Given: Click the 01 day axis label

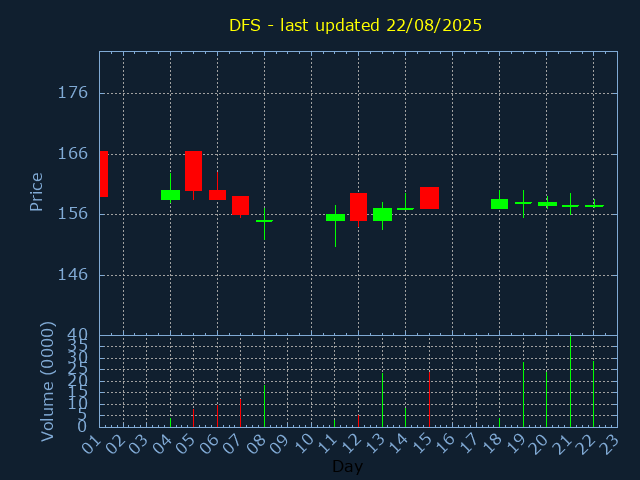Looking at the screenshot, I should [x=91, y=444].
